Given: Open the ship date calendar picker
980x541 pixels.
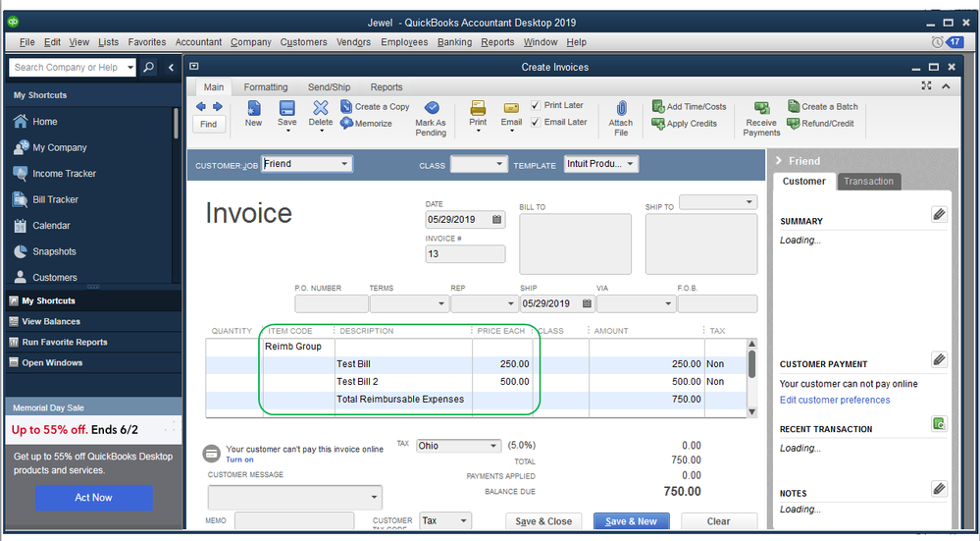Looking at the screenshot, I should pyautogui.click(x=587, y=303).
